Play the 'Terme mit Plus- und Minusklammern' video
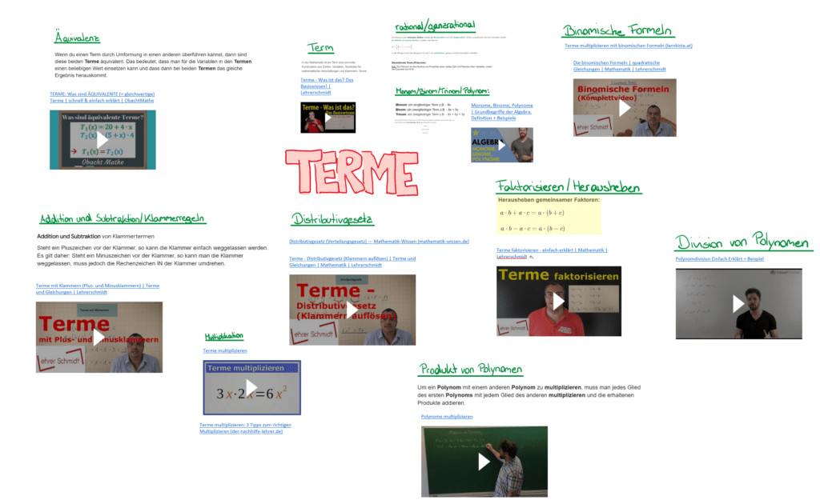This screenshot has height=504, width=820. tap(98, 338)
